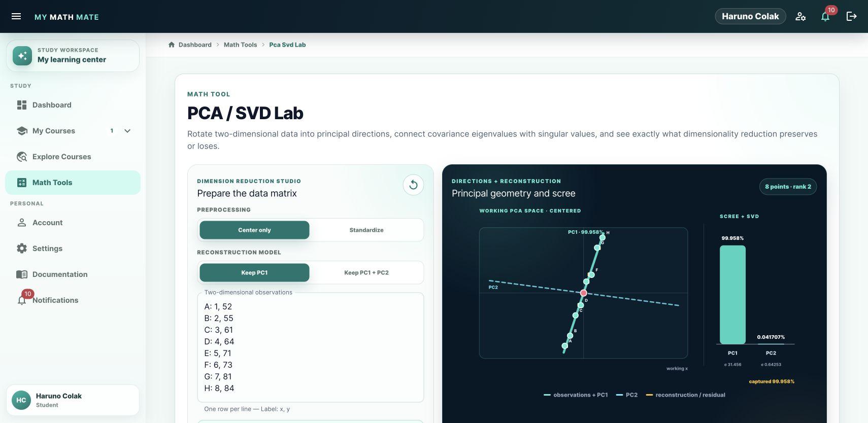
Task: Click the 'reconstruction / residual' legend entry
Action: coord(685,395)
